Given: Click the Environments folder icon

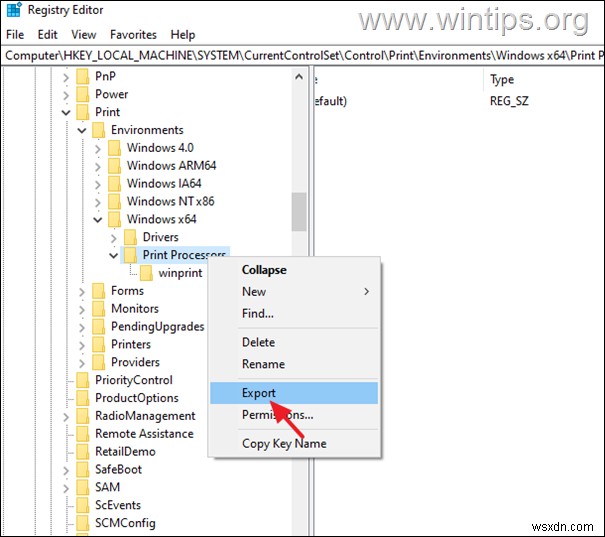Looking at the screenshot, I should [x=98, y=130].
